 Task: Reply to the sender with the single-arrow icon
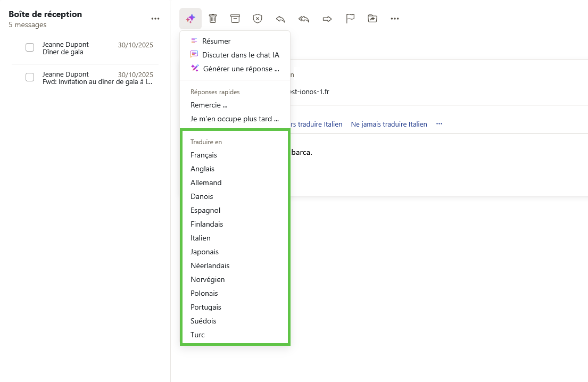280,19
